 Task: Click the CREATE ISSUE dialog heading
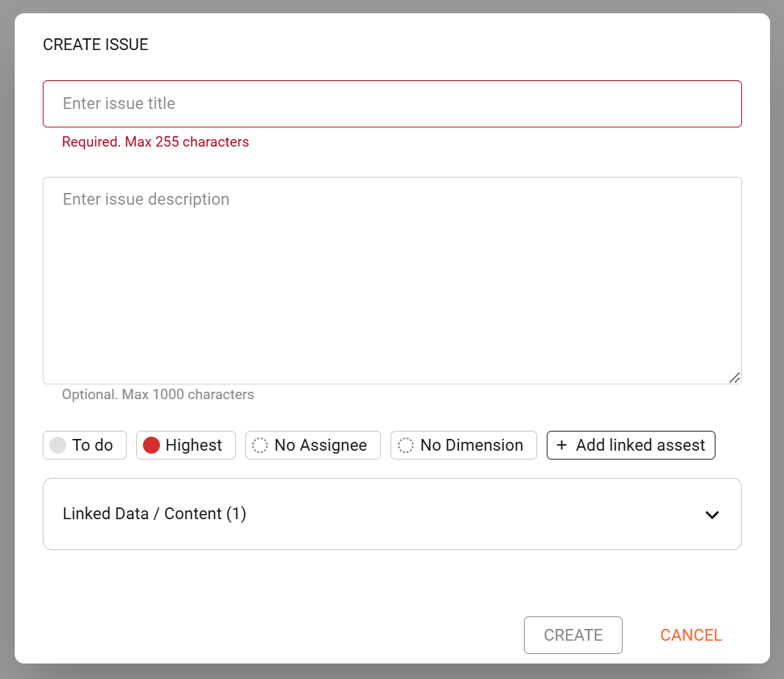(96, 45)
